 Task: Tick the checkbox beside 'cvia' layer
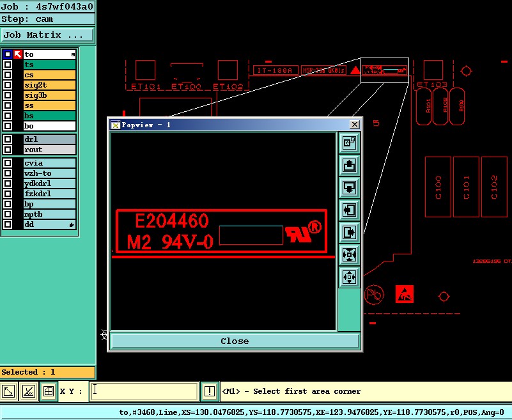tap(8, 163)
